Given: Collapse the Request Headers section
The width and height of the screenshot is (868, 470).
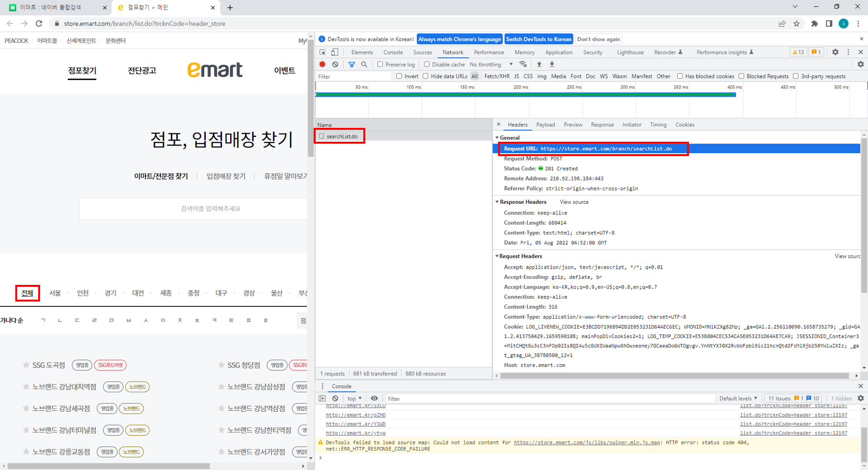Looking at the screenshot, I should [497, 256].
